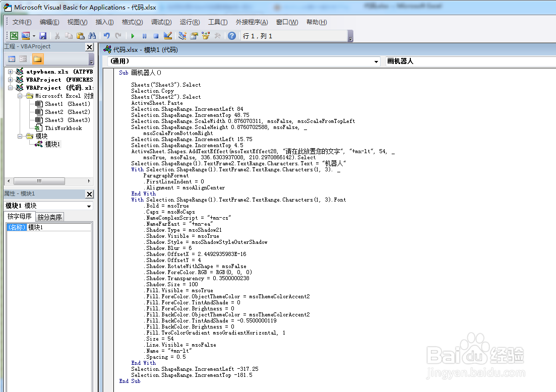Undo the last action
This screenshot has height=392, width=556.
(x=107, y=36)
